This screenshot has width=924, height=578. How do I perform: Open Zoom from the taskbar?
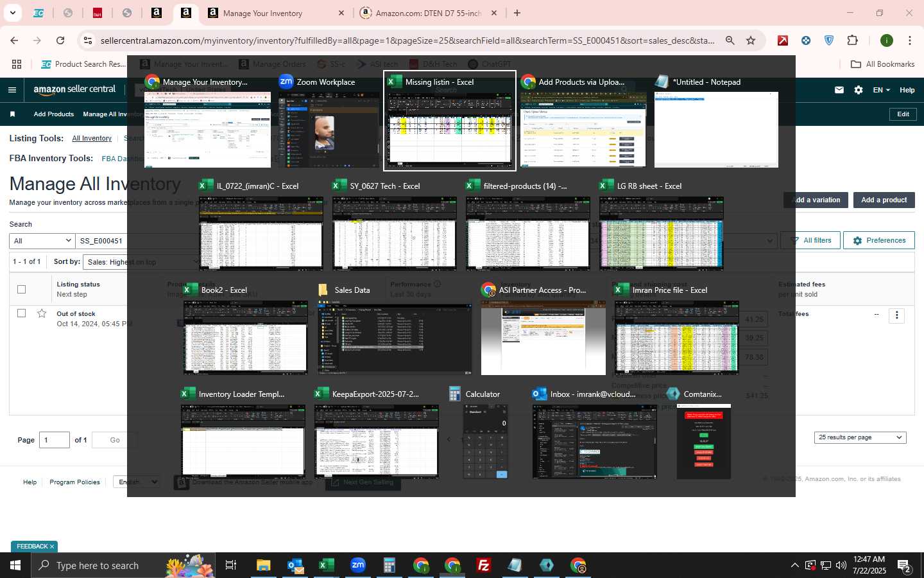click(358, 565)
